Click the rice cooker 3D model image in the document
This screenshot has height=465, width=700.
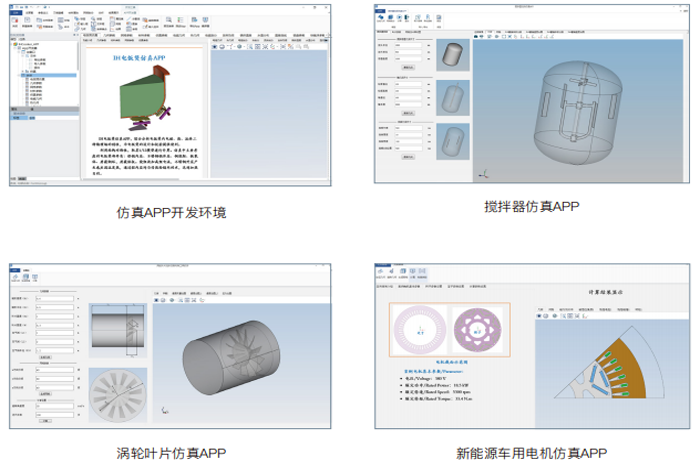click(145, 98)
